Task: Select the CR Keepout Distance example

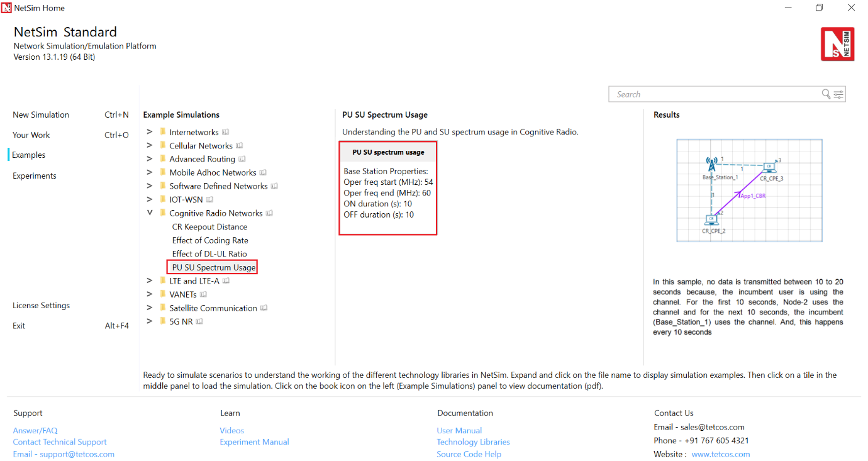Action: click(x=209, y=226)
